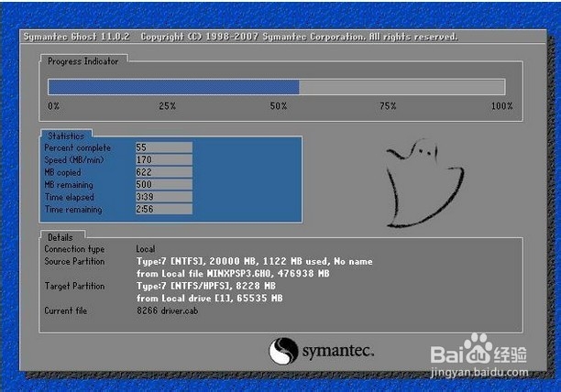Click the Time remaining label
The height and width of the screenshot is (392, 561).
tap(73, 210)
